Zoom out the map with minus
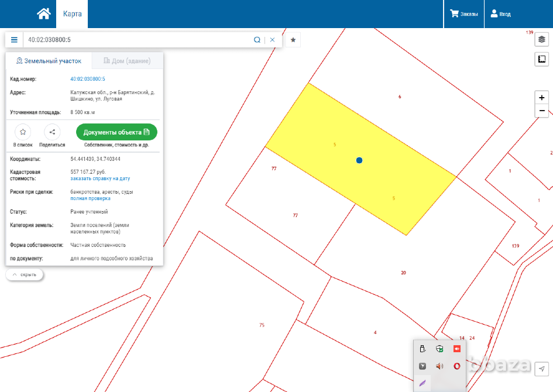 542,111
